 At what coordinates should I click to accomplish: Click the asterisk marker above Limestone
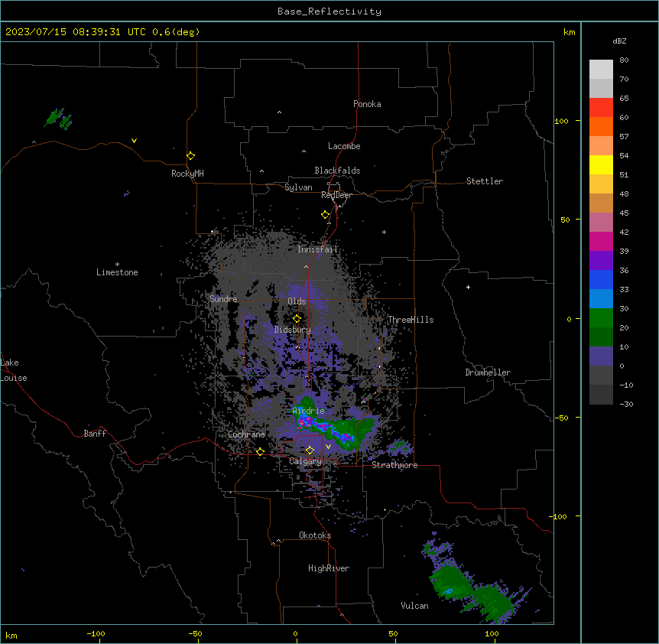point(117,264)
